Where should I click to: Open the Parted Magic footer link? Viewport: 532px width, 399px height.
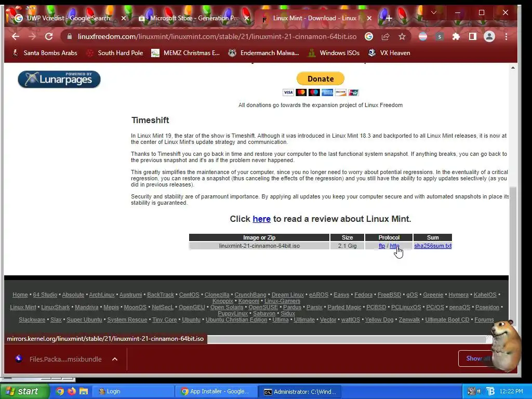click(344, 308)
